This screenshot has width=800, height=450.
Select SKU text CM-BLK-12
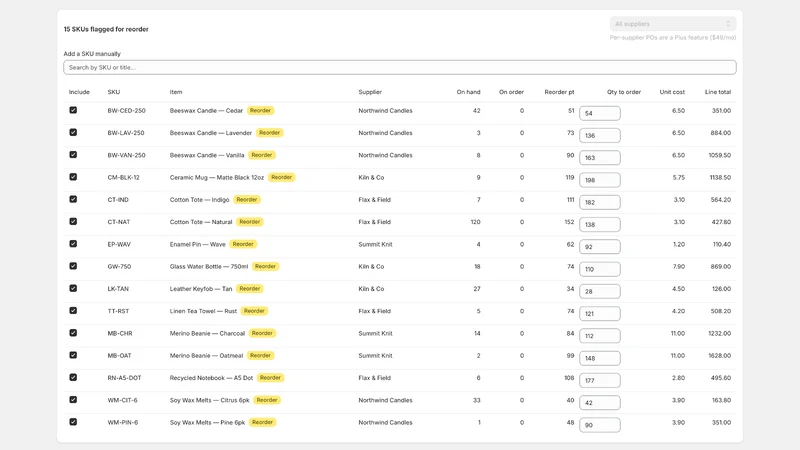click(123, 178)
